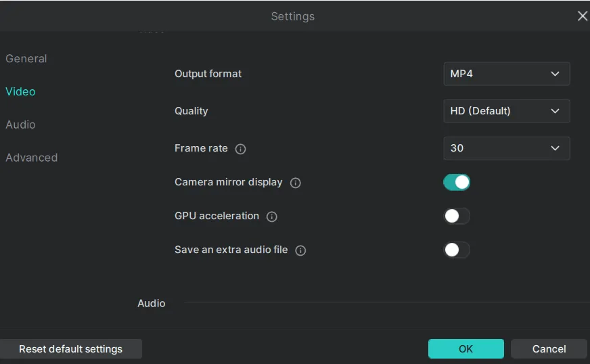Turn on Save an extra audio file
Image resolution: width=590 pixels, height=364 pixels.
(457, 250)
